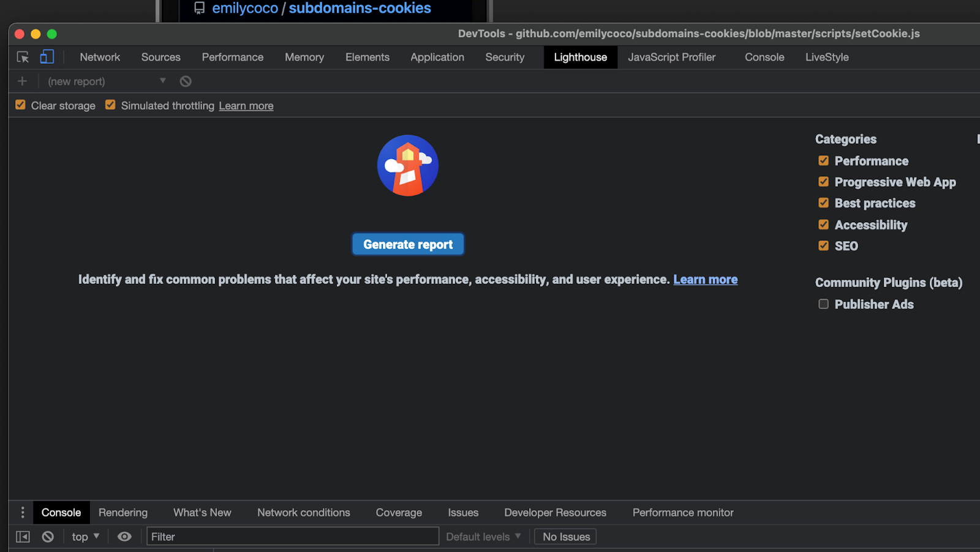Uncheck the Clear storage checkbox

point(20,105)
